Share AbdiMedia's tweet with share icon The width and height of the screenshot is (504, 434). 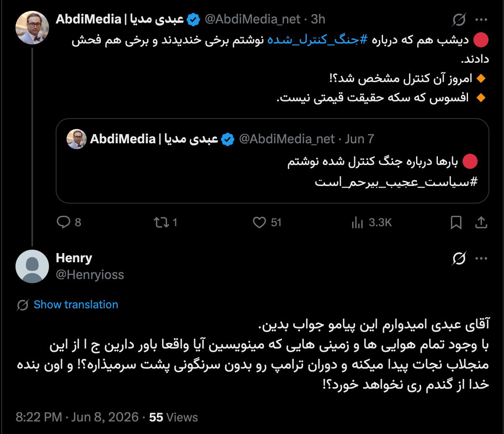point(481,222)
